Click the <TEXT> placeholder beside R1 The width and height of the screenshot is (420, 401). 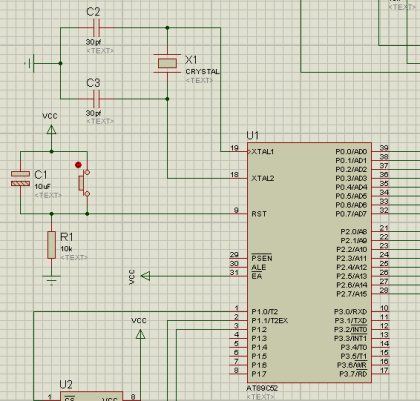(74, 257)
